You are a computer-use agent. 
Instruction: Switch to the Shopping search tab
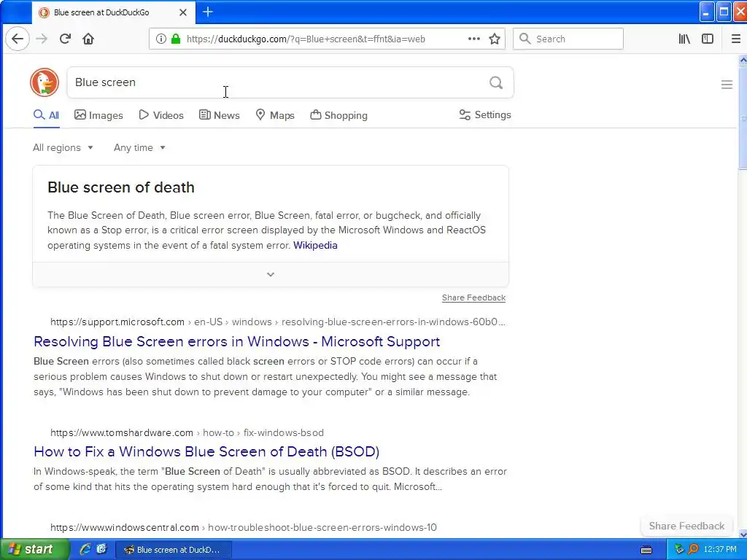338,115
